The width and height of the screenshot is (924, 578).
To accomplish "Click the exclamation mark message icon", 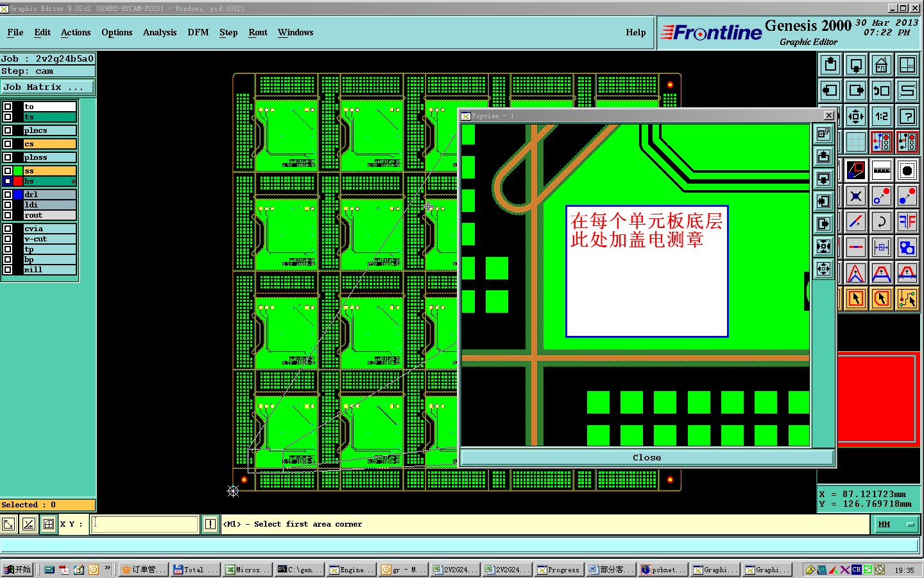I will click(210, 524).
